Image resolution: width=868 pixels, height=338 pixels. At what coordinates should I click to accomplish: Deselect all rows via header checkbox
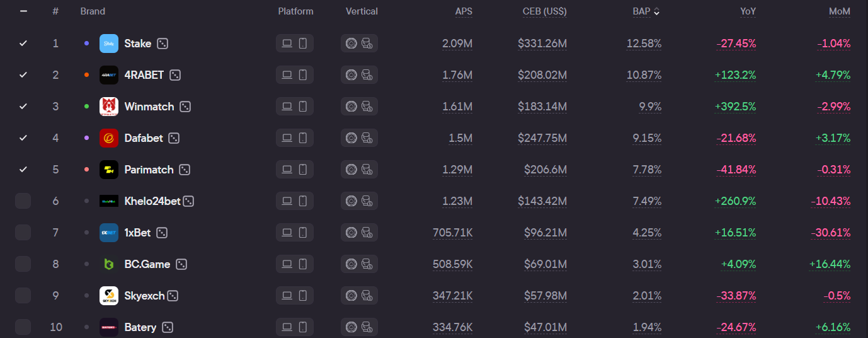coord(23,11)
